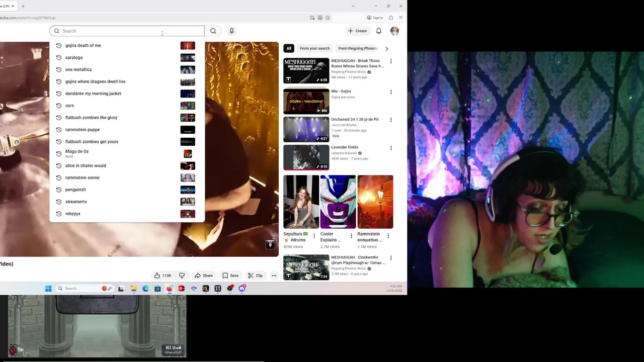Select 'rebzyyx' from search history

point(127,214)
